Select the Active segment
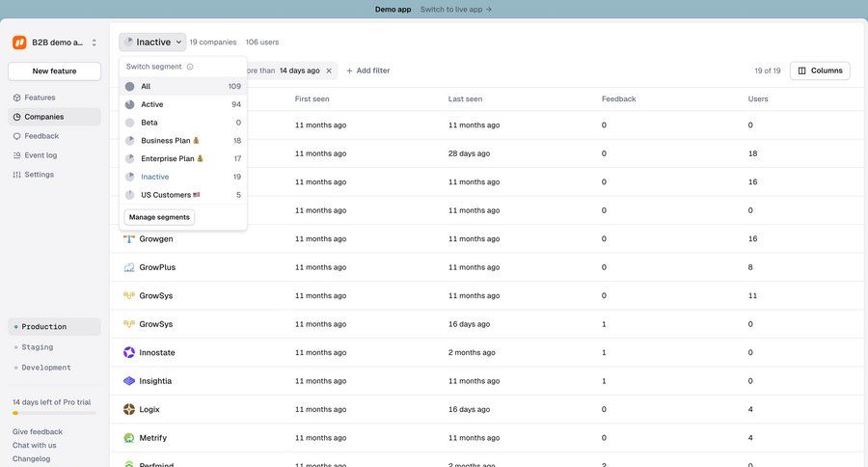Screen dimensions: 868x467 pos(182,104)
